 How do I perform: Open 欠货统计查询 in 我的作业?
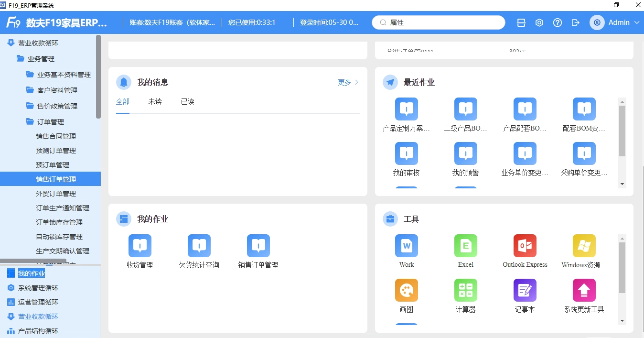(x=199, y=246)
